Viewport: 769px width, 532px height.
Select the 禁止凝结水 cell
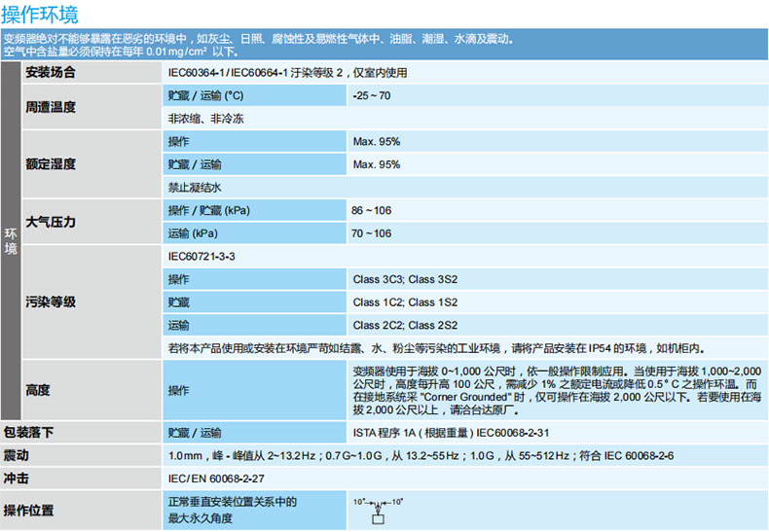tap(196, 187)
